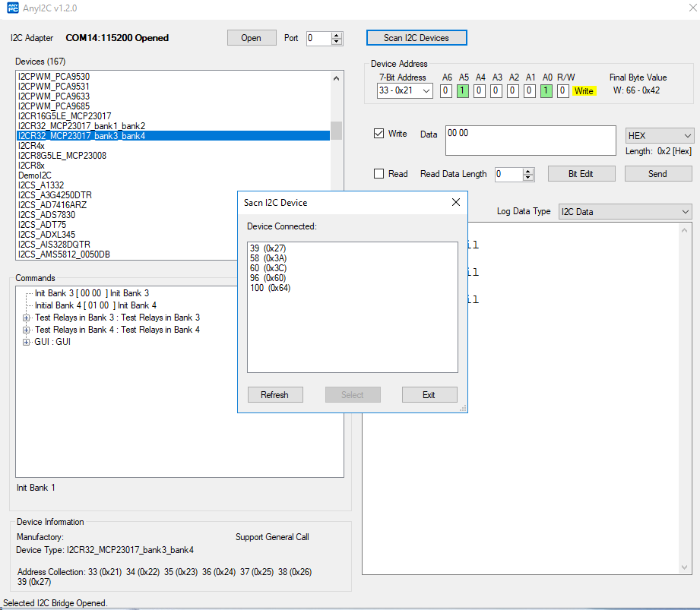Click the Scan I2C Devices button
The height and width of the screenshot is (610, 700).
(416, 38)
